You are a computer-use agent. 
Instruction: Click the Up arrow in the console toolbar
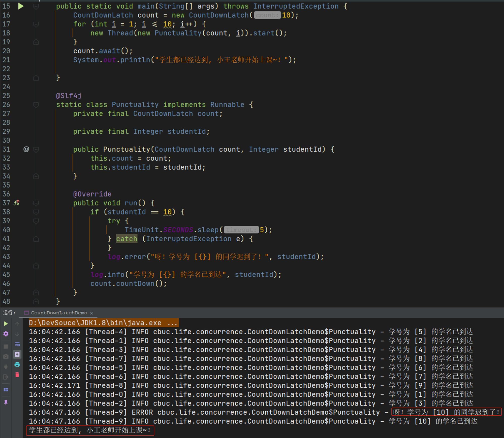coord(17,324)
